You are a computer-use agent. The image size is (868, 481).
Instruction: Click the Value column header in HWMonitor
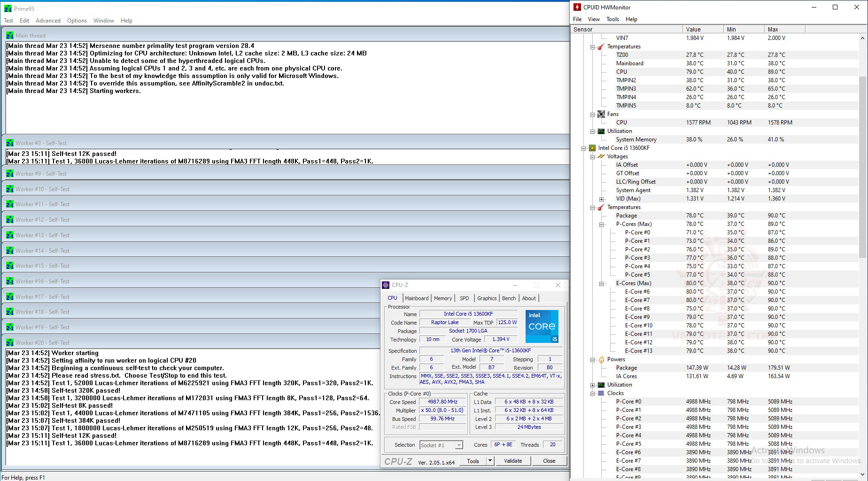coord(703,29)
